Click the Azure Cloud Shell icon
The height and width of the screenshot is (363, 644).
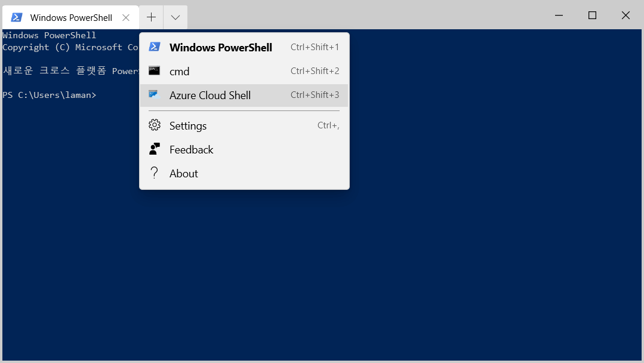tap(155, 95)
